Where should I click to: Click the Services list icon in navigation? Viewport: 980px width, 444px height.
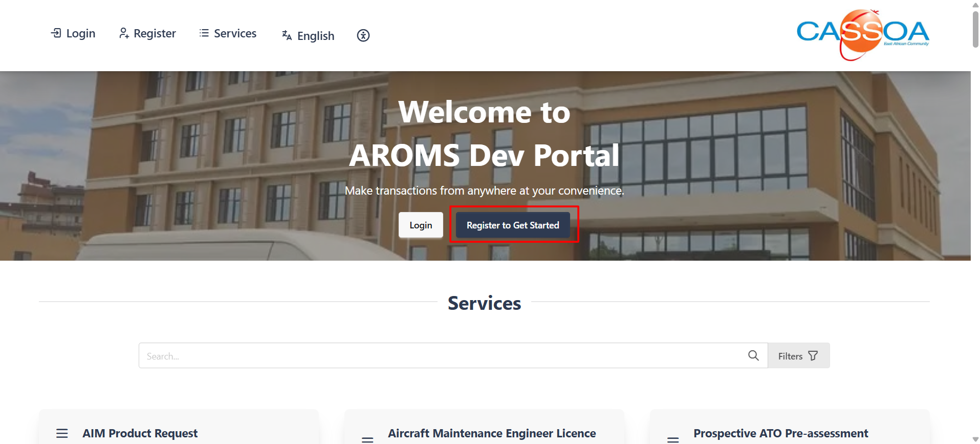point(204,33)
